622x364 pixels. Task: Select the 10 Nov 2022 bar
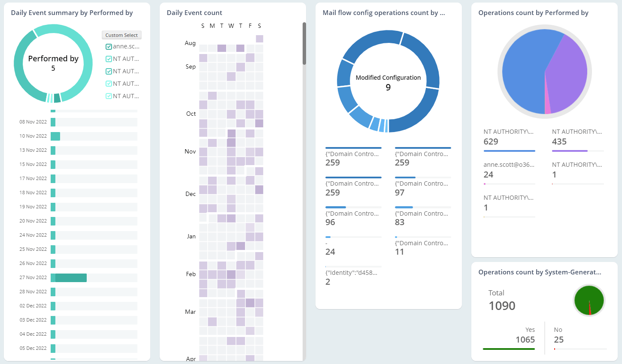(55, 136)
